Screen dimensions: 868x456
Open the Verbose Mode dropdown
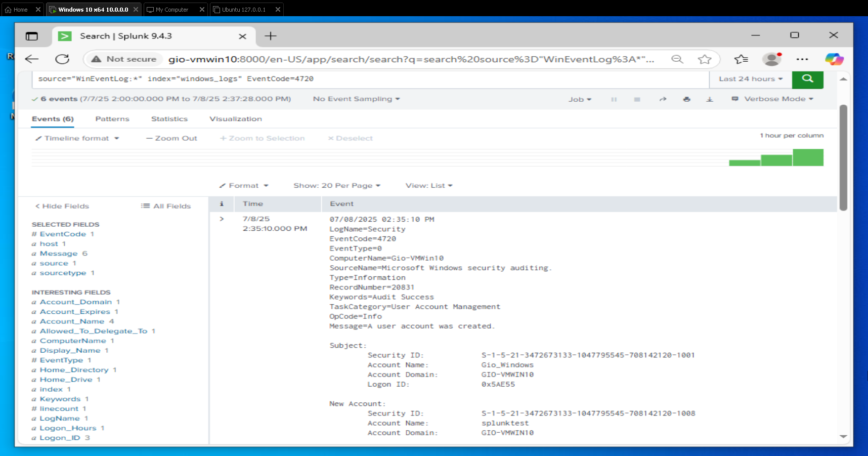point(773,99)
